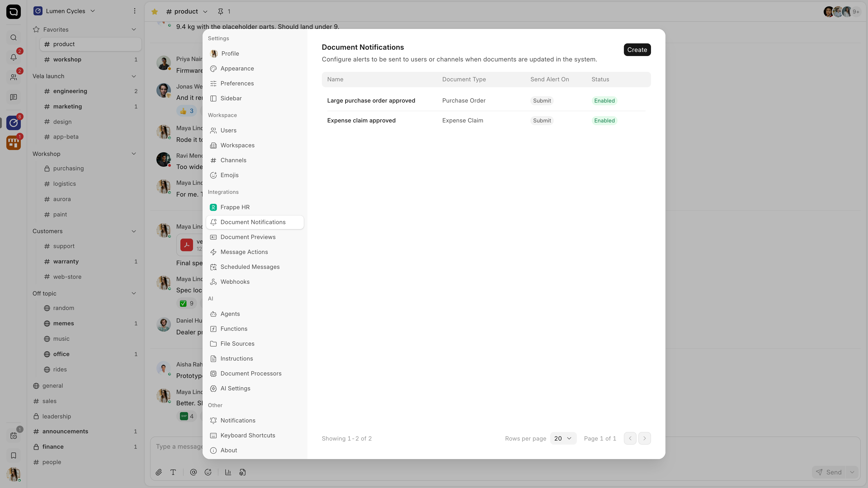
Task: Click own user avatar at bottom left
Action: pyautogui.click(x=14, y=474)
